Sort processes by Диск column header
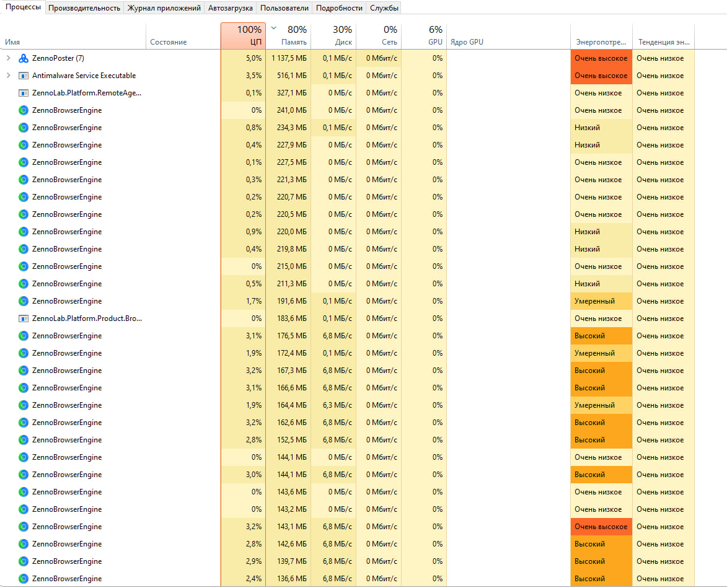The height and width of the screenshot is (588, 727). [x=334, y=36]
